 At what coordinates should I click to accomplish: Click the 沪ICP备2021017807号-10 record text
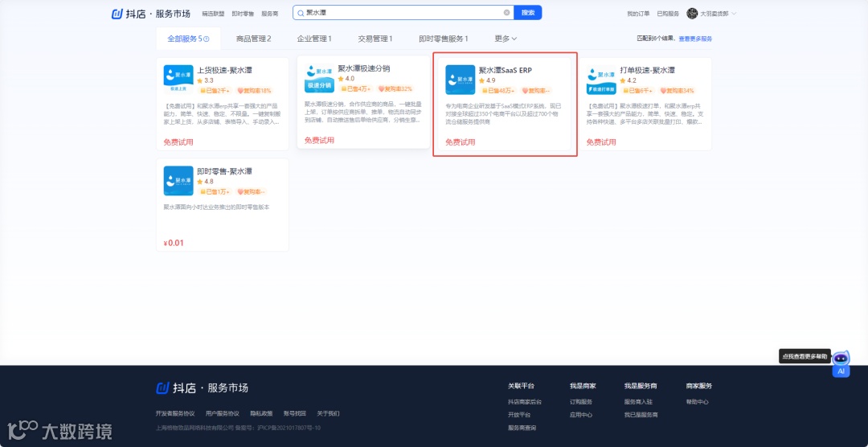[289, 428]
